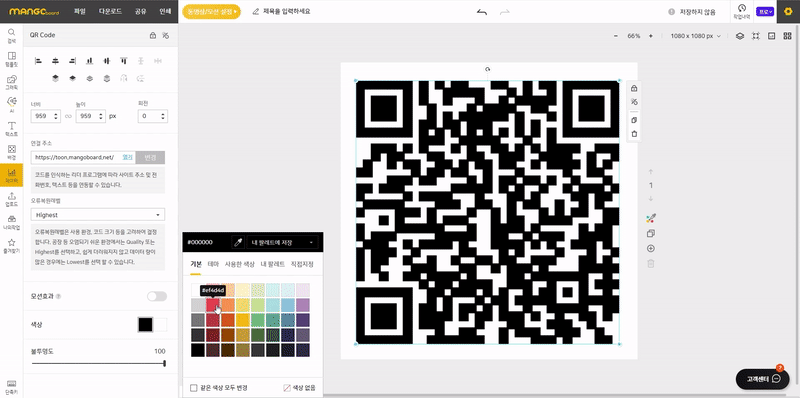The height and width of the screenshot is (398, 800).
Task: Click the gray Change (변경) button
Action: tap(151, 157)
